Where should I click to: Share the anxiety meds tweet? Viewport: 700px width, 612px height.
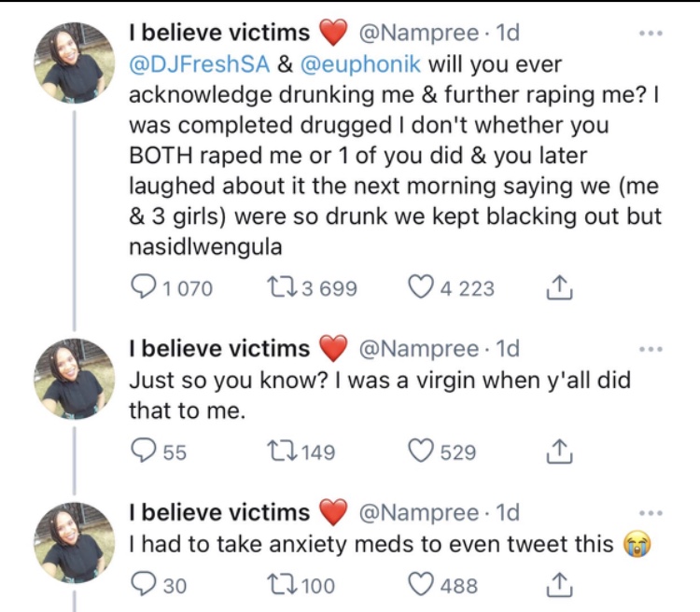[x=559, y=585]
